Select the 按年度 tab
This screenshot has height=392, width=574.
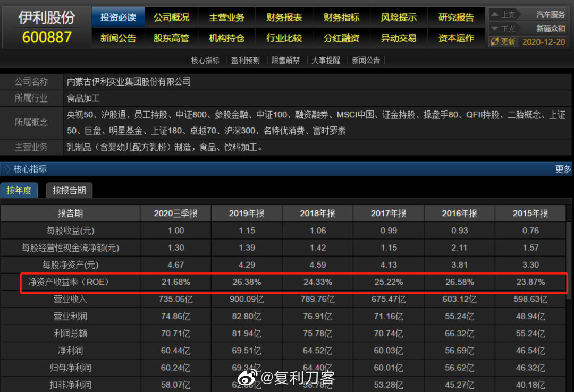(x=19, y=190)
